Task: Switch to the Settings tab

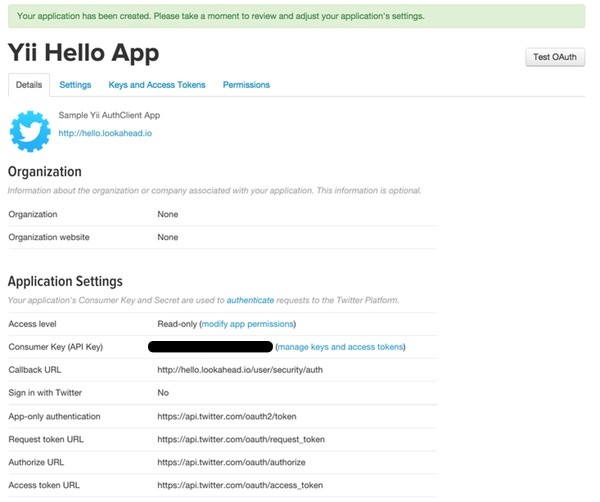Action: [x=75, y=85]
